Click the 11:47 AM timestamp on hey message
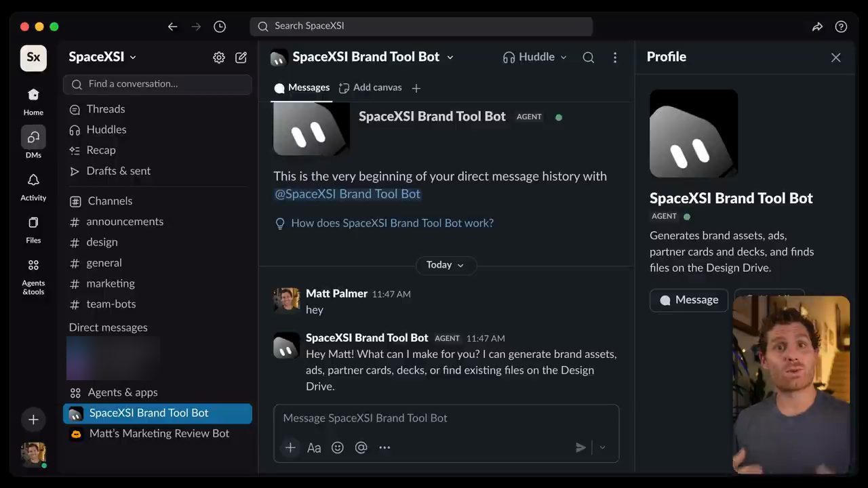Viewport: 868px width, 488px height. coord(391,294)
